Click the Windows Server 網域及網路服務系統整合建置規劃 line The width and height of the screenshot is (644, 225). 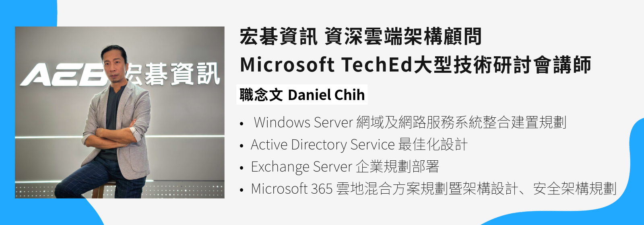coord(410,123)
